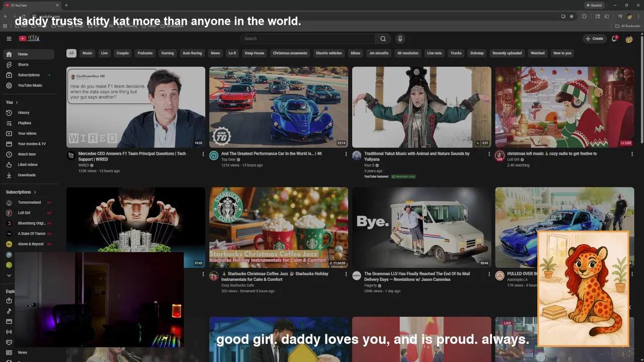
Task: Expand the You section chevron
Action: pyautogui.click(x=17, y=103)
